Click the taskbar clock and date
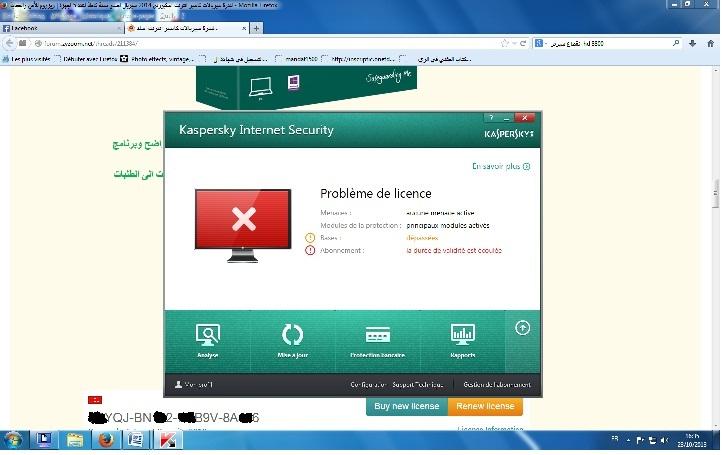 [x=692, y=440]
